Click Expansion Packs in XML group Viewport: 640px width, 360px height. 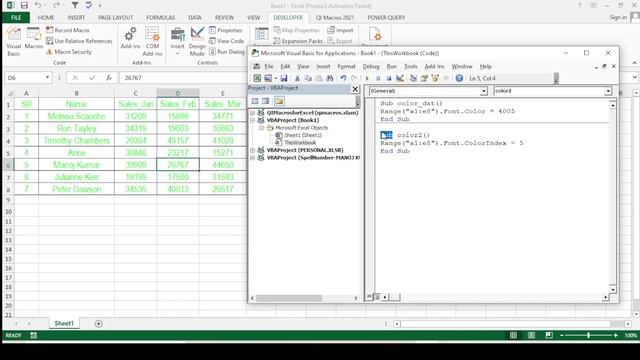point(298,41)
